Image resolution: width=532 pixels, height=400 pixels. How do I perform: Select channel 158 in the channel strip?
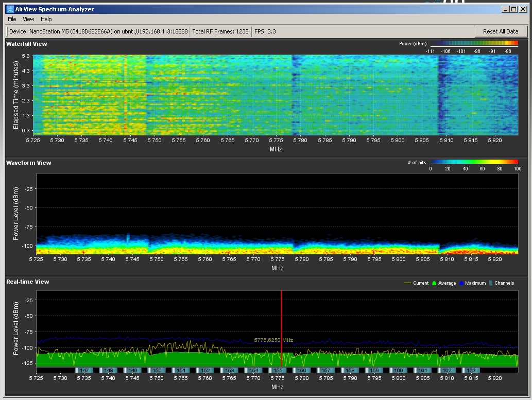(350, 371)
